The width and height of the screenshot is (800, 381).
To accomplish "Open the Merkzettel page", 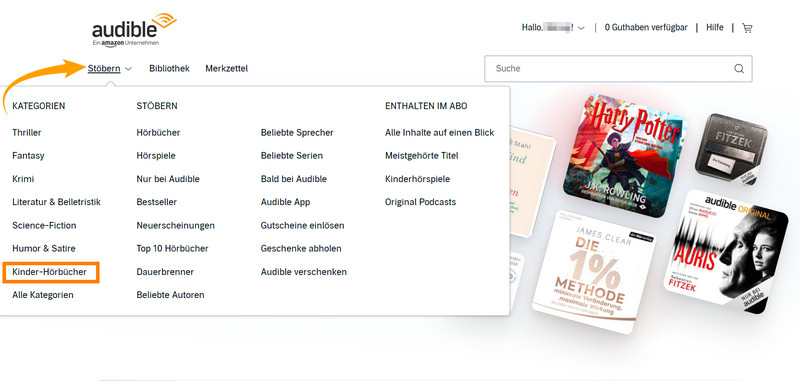I will (x=227, y=68).
